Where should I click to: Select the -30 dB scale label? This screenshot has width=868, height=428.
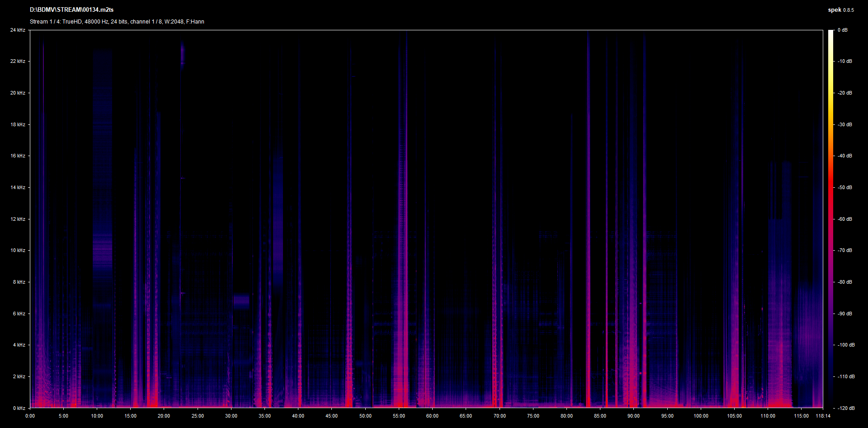844,124
